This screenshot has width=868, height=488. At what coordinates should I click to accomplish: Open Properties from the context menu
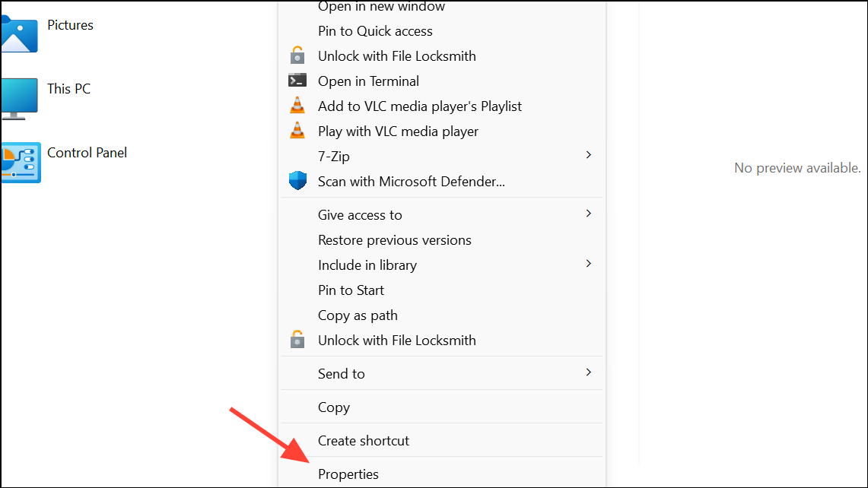[348, 474]
